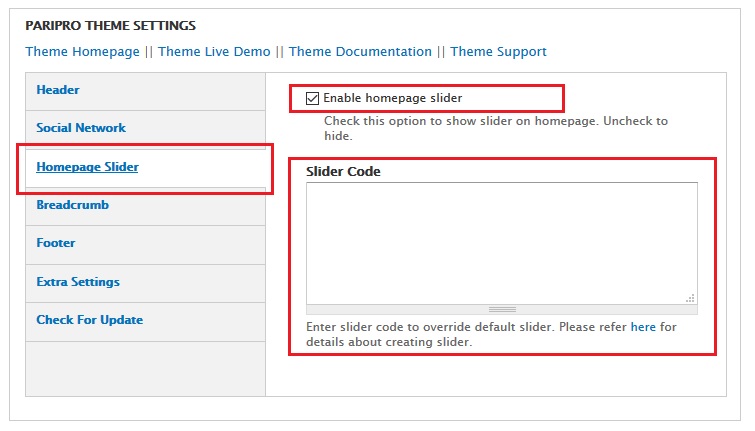Click the PARIPRO THEME SETTINGS heading
755x431 pixels.
110,25
